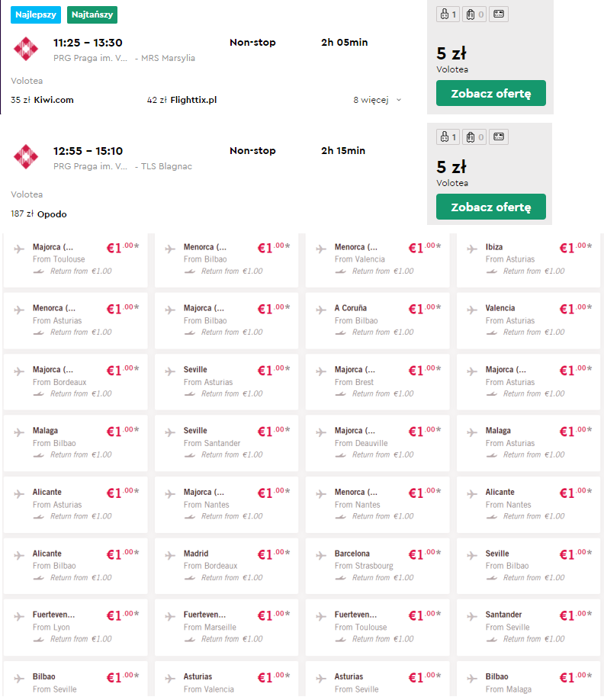The image size is (604, 700).
Task: Click plane icon beside Ibiza from Asturias
Action: [472, 249]
